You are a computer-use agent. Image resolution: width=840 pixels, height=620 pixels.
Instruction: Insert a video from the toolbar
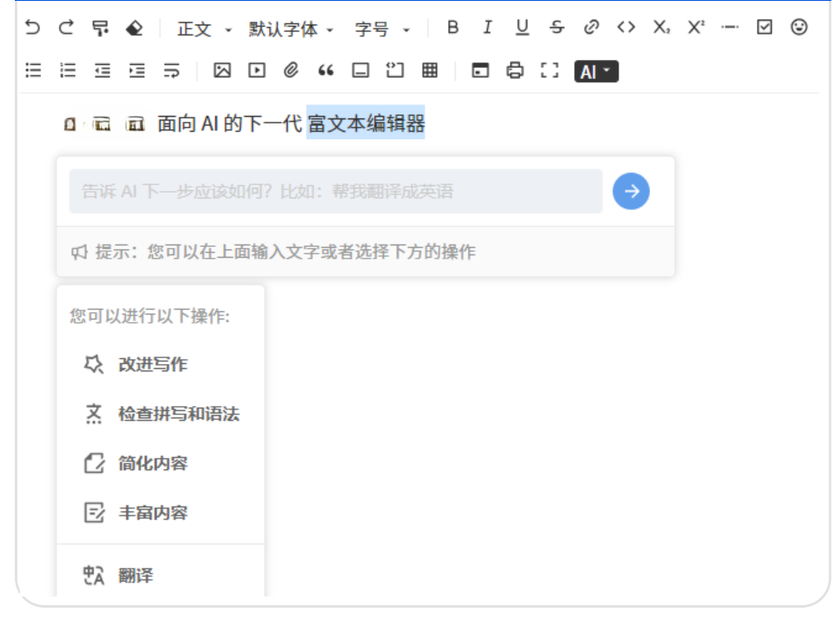(x=257, y=70)
